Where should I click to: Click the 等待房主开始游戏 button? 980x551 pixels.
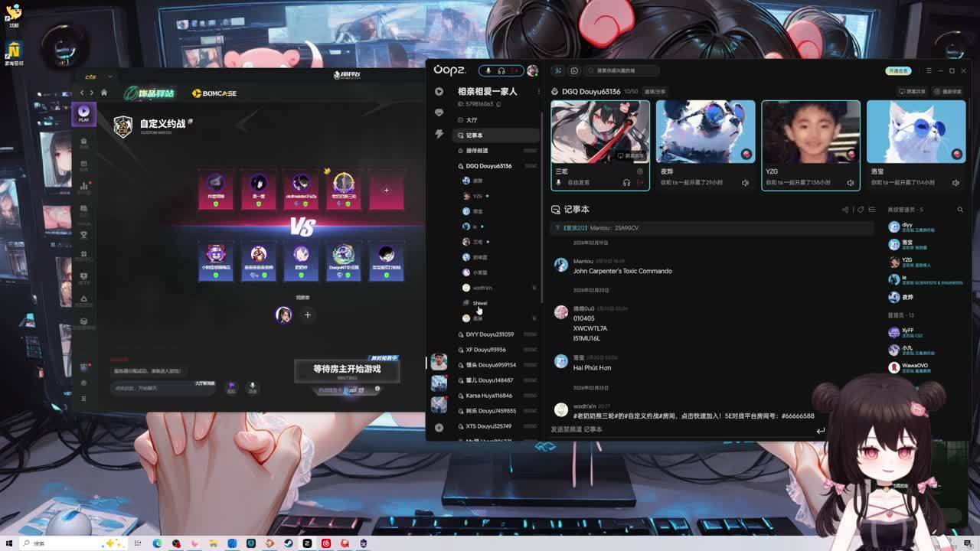pos(346,370)
